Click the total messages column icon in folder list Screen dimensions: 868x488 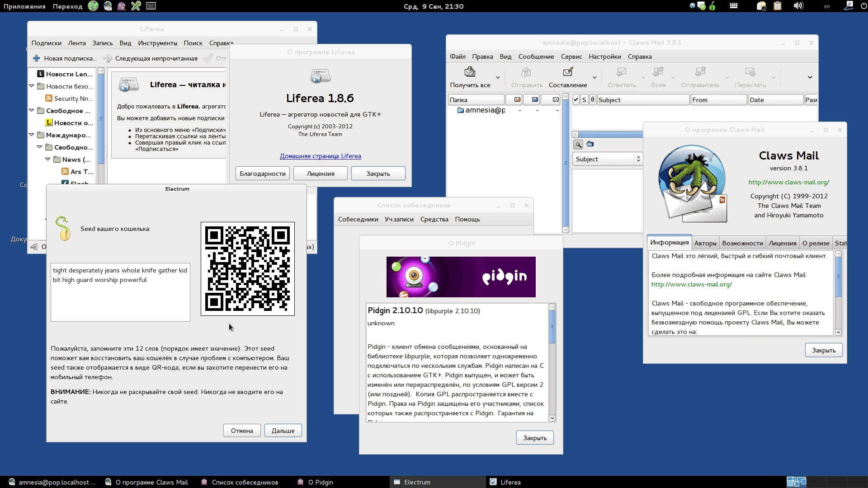coord(556,99)
